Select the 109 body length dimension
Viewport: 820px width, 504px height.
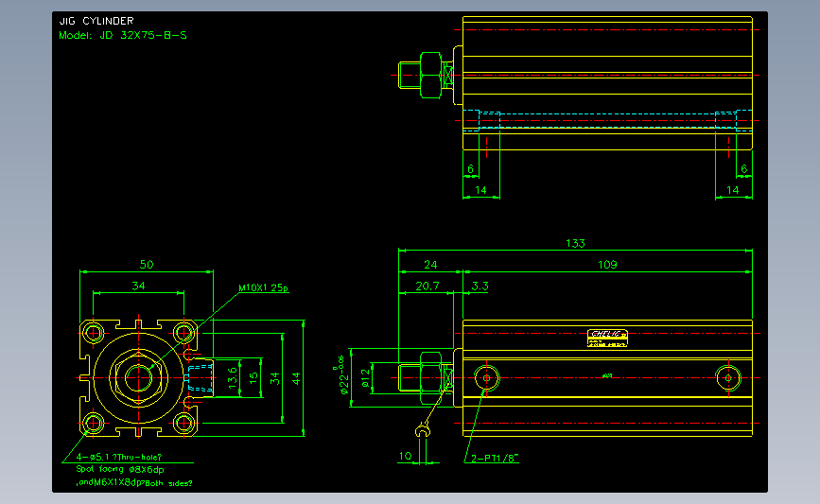607,265
